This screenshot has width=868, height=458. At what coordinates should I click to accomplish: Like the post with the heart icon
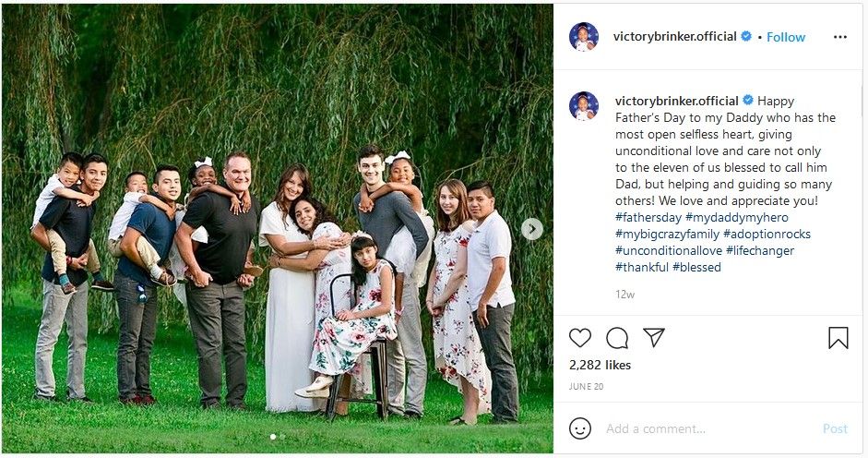(579, 338)
